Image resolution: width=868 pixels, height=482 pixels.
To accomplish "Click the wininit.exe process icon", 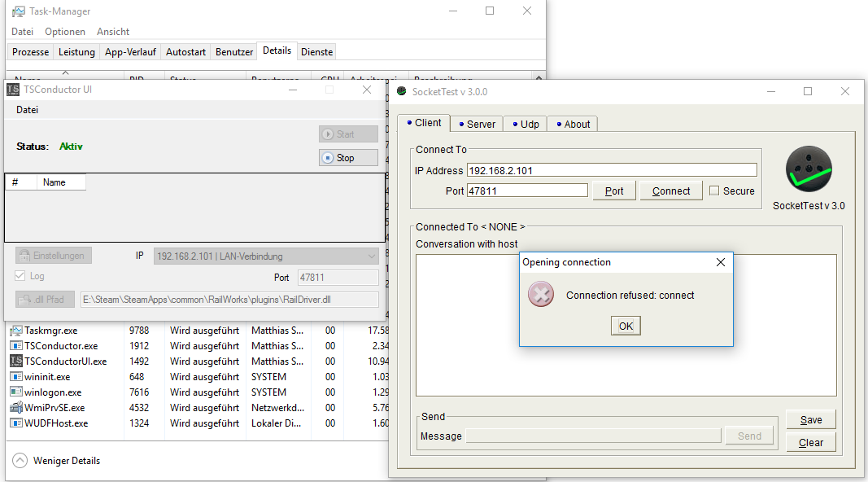I will [x=16, y=377].
